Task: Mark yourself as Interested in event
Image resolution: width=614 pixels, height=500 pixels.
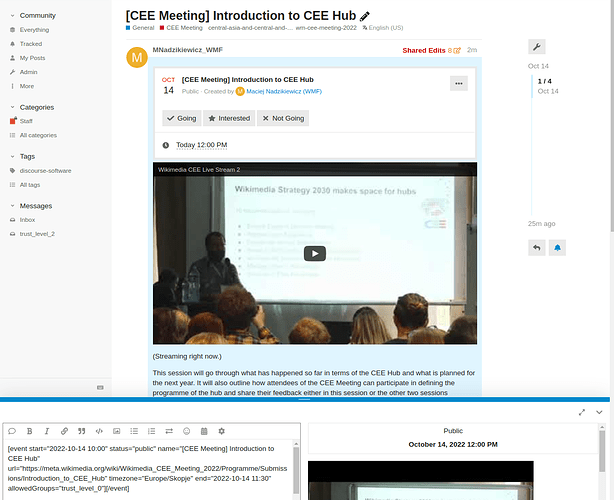Action: (229, 118)
